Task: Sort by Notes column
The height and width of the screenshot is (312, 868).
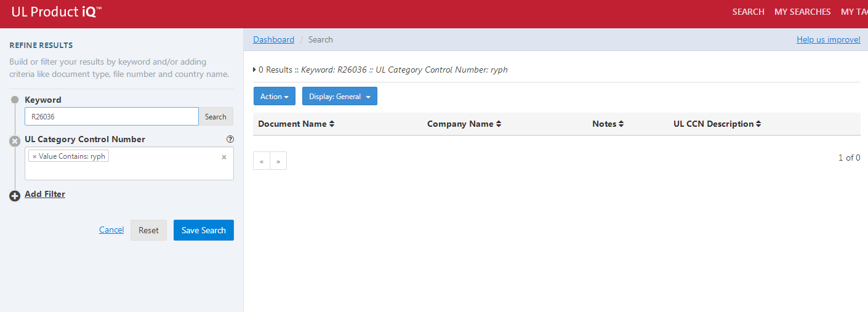Action: (608, 124)
